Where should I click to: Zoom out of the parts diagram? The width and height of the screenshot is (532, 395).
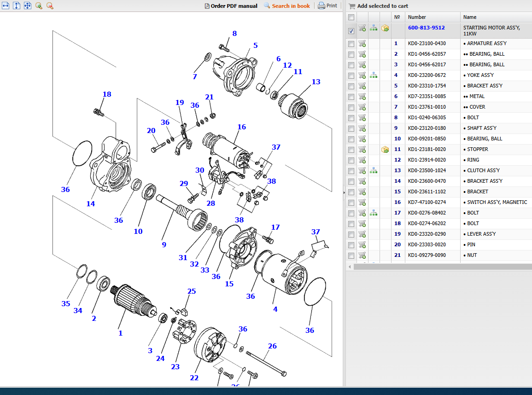tap(50, 6)
